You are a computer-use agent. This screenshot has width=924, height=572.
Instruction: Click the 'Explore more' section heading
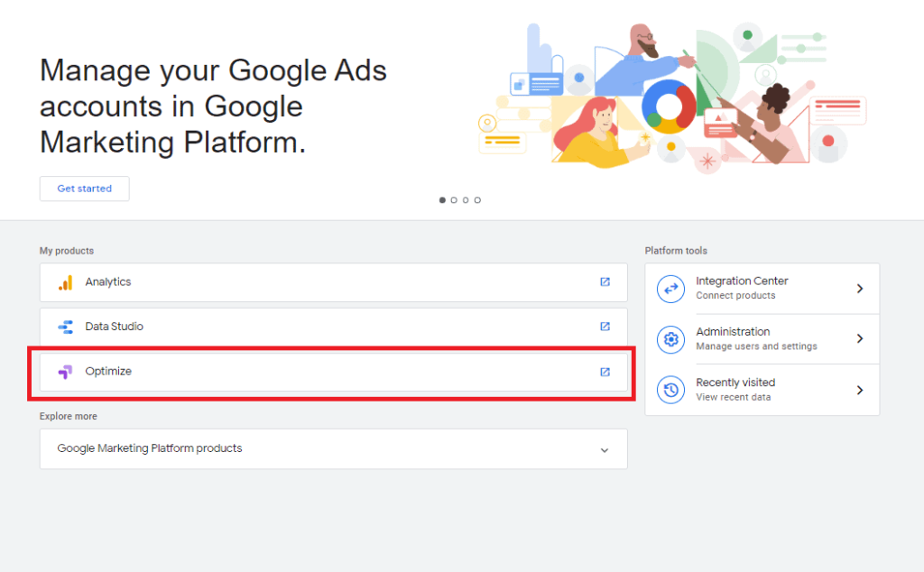(x=69, y=417)
